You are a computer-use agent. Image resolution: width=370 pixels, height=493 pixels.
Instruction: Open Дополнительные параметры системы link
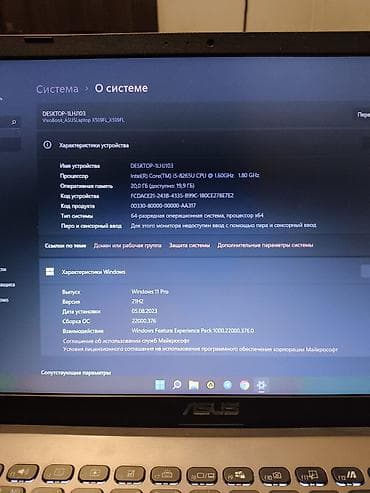click(265, 245)
